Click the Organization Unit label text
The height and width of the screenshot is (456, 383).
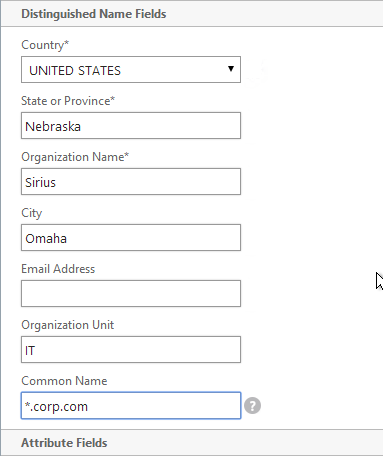(x=68, y=325)
